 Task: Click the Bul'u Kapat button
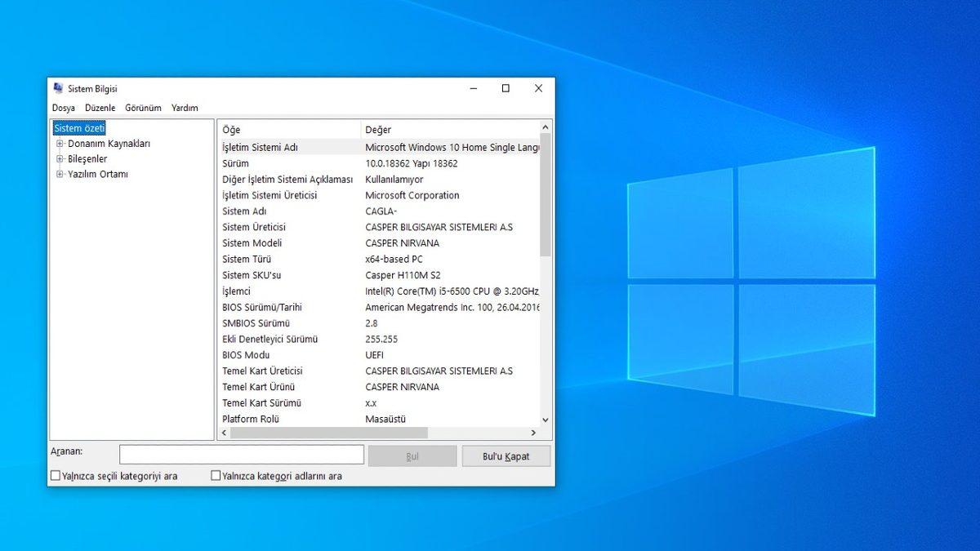tap(506, 455)
